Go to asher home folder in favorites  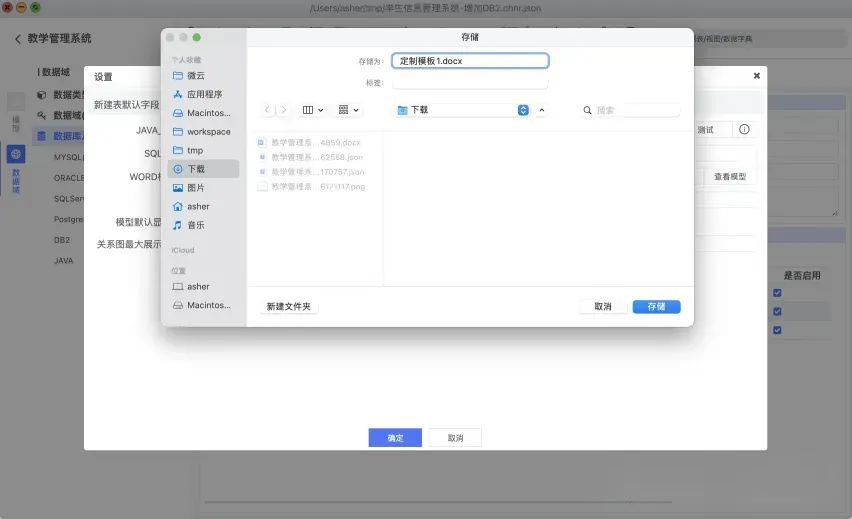coord(198,206)
